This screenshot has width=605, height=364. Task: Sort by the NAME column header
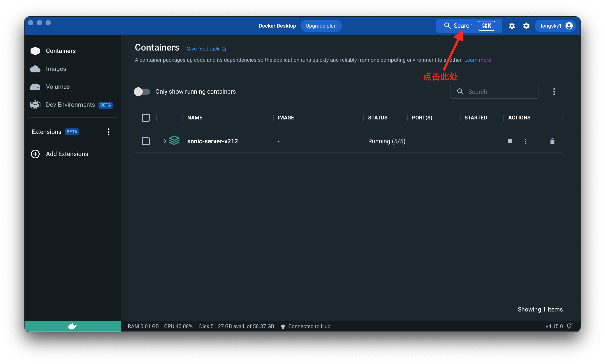[x=195, y=117]
